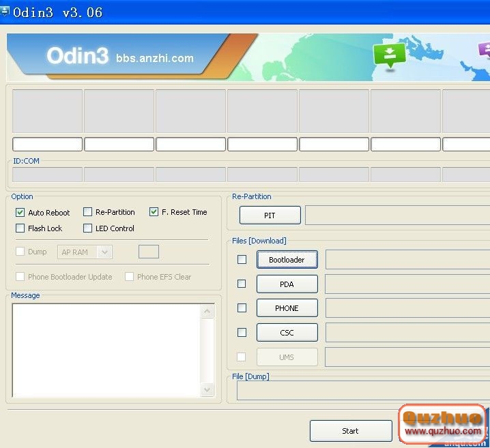Screen dimensions: 490x448
Task: Tick the checkbox beside the Bootloader button
Action: point(242,259)
